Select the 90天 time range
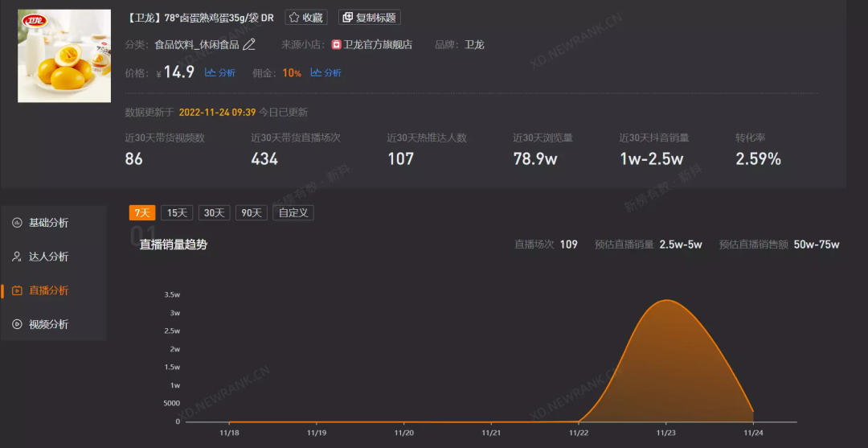The height and width of the screenshot is (448, 868). coord(252,212)
